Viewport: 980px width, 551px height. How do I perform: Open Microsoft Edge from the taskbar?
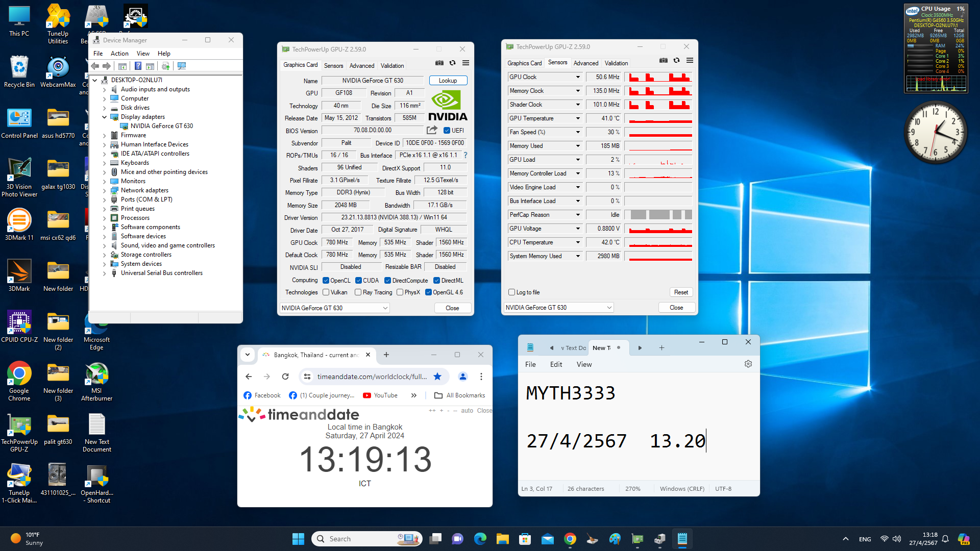tap(480, 539)
